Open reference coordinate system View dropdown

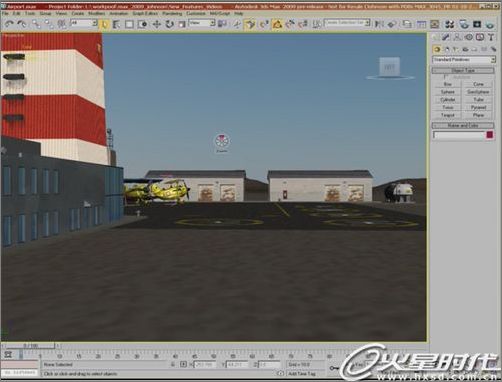(x=202, y=23)
